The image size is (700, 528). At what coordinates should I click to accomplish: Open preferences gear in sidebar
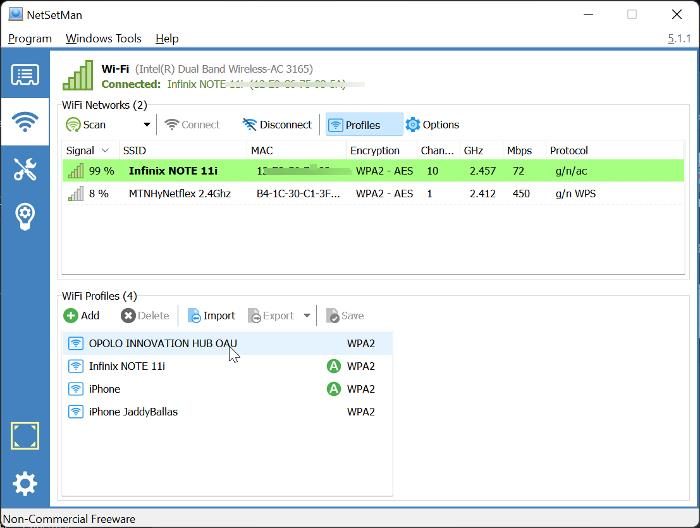tap(25, 483)
